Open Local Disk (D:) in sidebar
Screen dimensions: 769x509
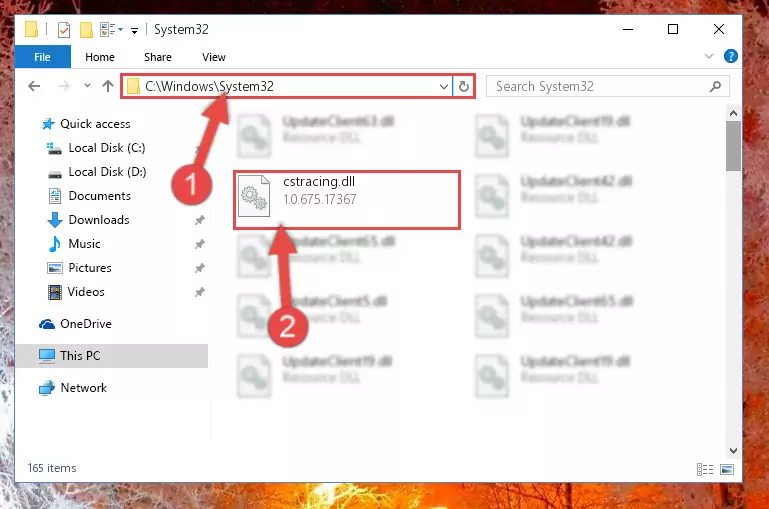pyautogui.click(x=107, y=172)
